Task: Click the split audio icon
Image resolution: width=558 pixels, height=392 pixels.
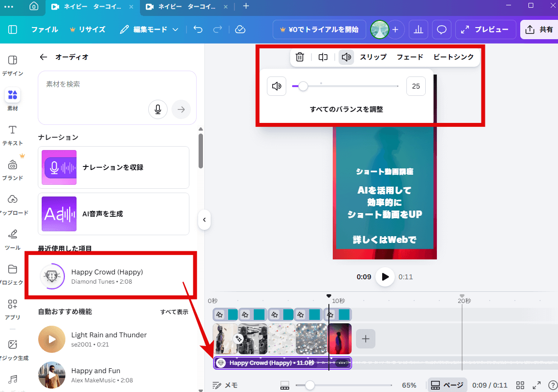Action: [323, 57]
